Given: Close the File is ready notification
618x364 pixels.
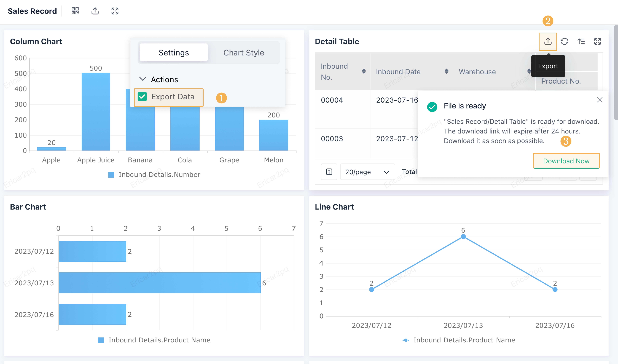Looking at the screenshot, I should pyautogui.click(x=600, y=100).
